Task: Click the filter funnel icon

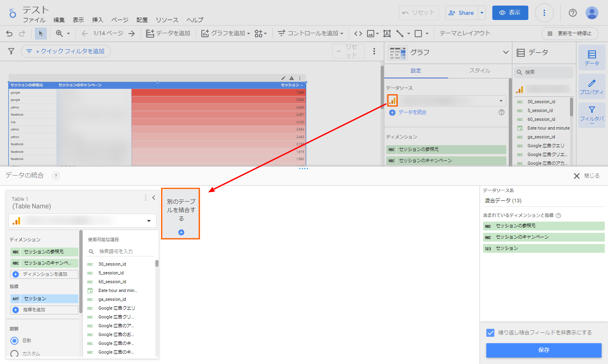Action: pos(11,51)
